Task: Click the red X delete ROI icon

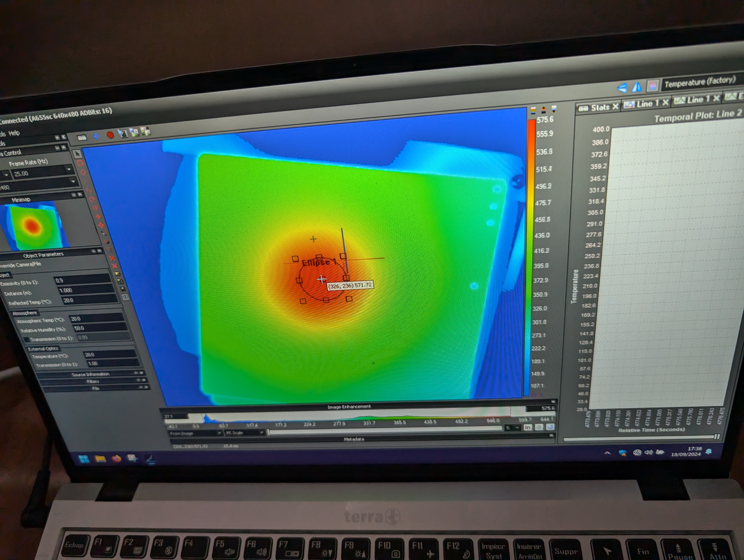Action: coord(112,258)
